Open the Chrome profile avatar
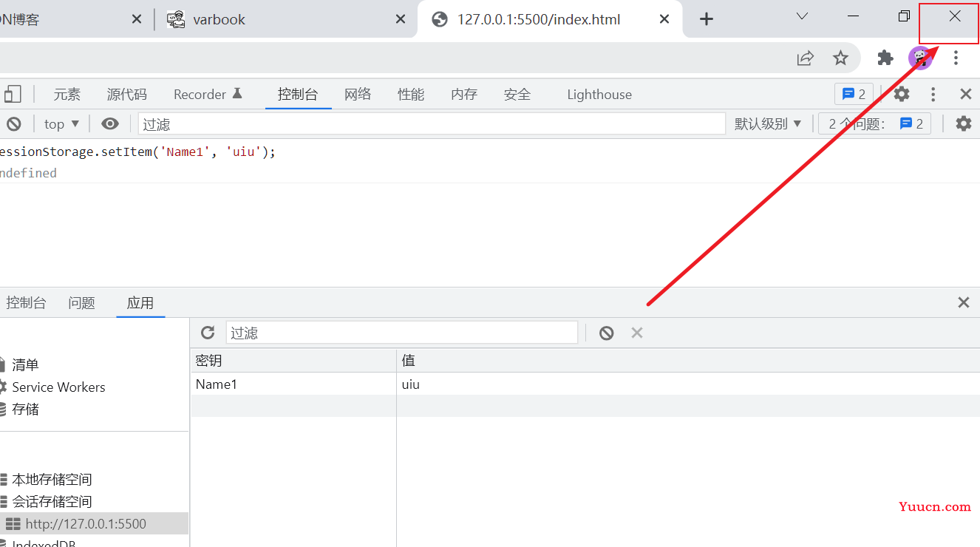The image size is (980, 547). (x=920, y=58)
